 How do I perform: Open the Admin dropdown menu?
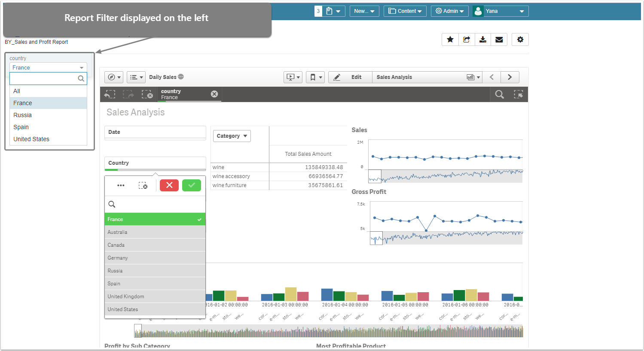pyautogui.click(x=449, y=11)
